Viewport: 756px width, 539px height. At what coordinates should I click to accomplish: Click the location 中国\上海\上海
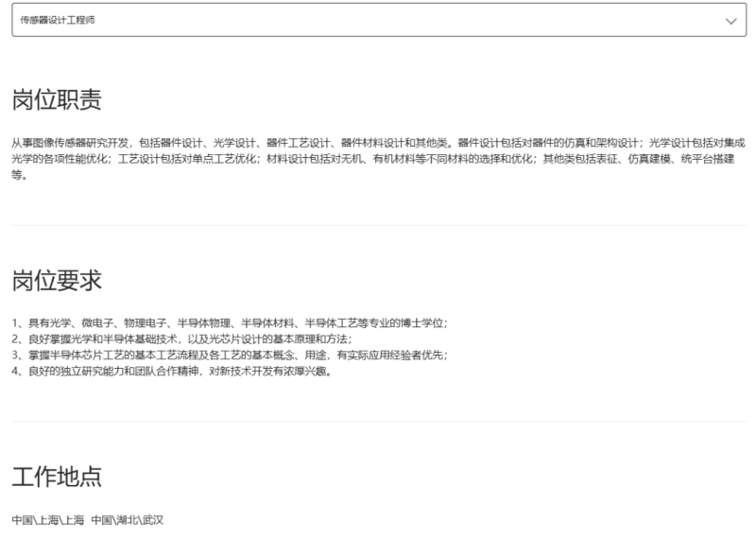click(48, 520)
